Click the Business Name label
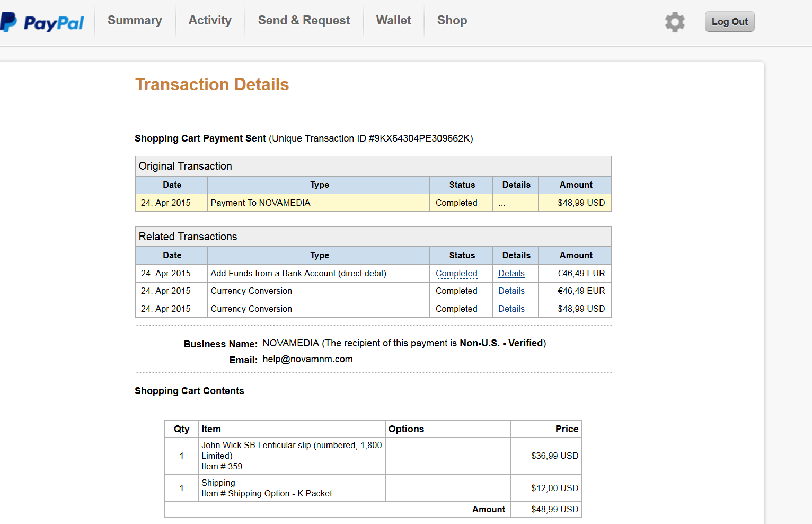The width and height of the screenshot is (812, 524). [220, 344]
